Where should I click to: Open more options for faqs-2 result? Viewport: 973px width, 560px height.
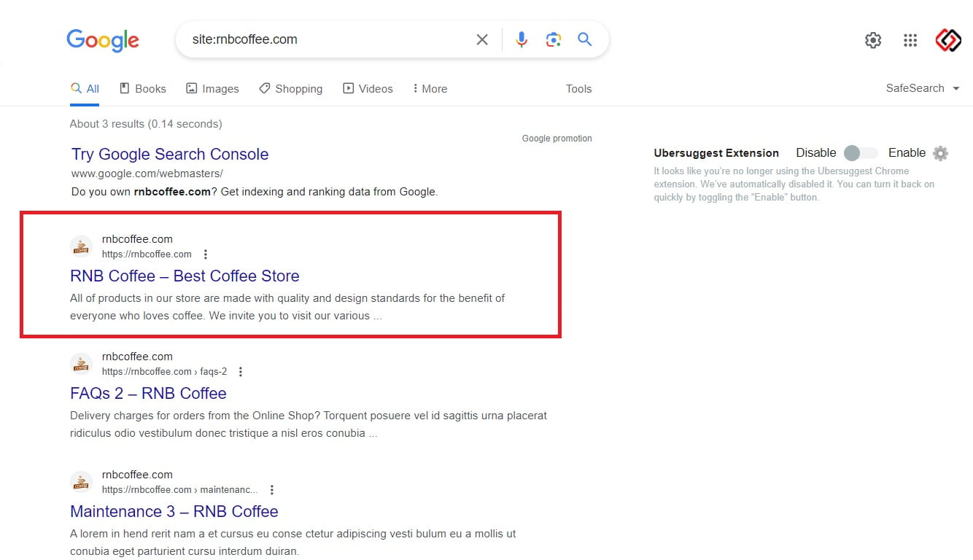(241, 372)
